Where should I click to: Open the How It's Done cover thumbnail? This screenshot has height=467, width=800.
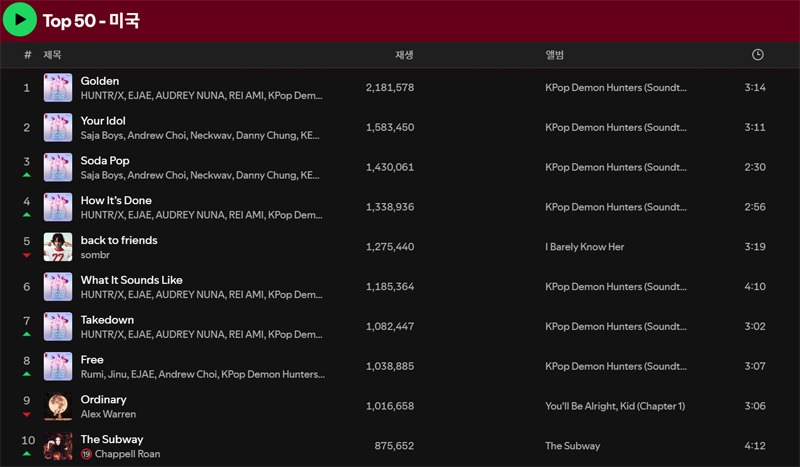[58, 207]
